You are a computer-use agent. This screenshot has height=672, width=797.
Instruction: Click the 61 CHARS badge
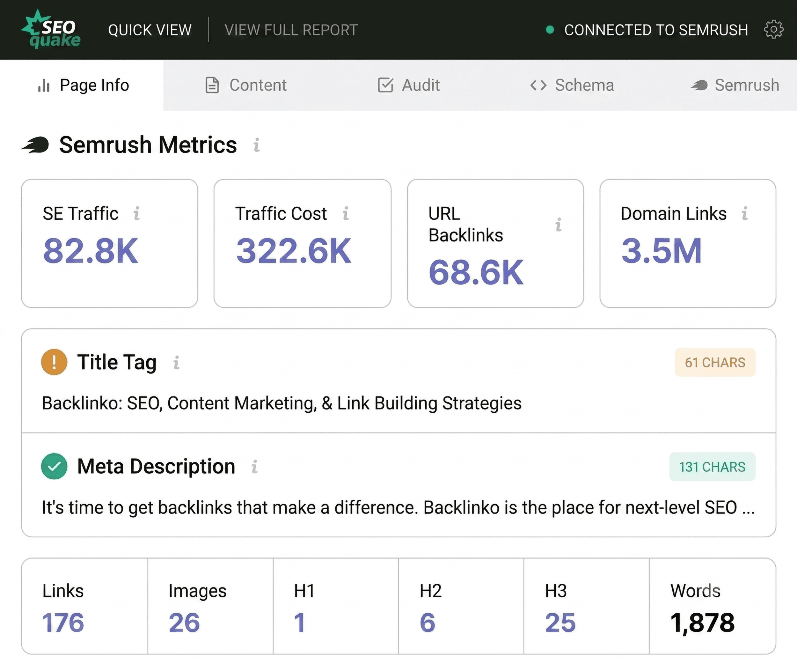click(x=715, y=362)
